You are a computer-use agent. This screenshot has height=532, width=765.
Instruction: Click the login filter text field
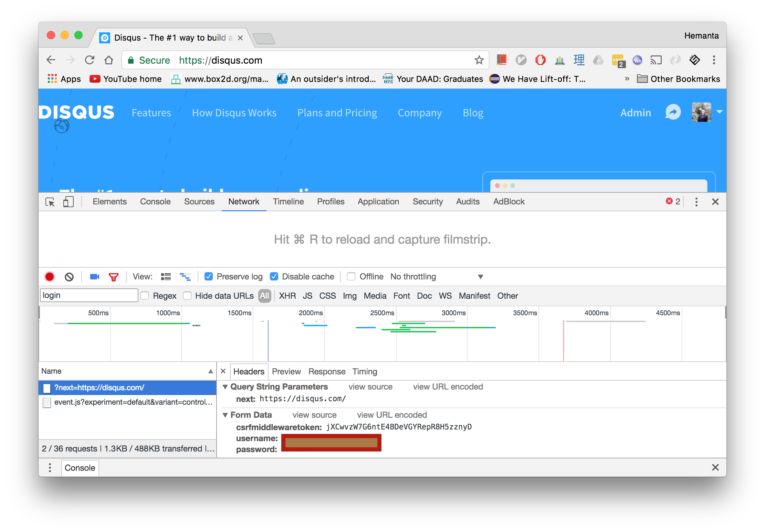point(89,295)
